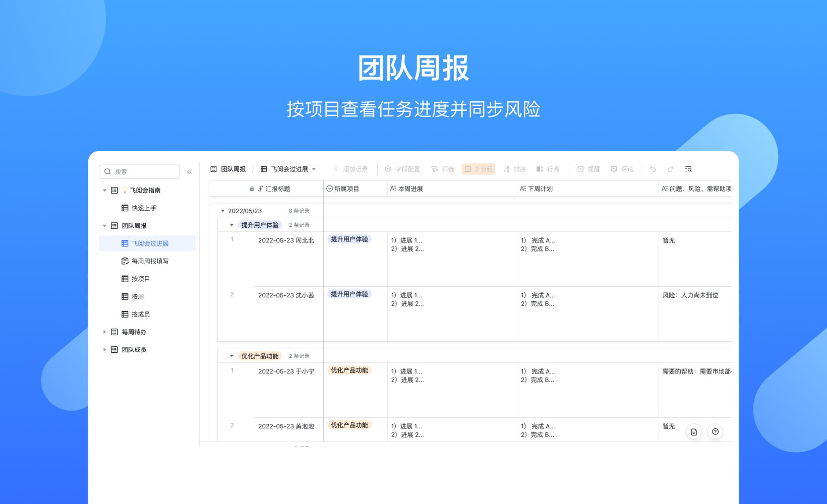Click the 需要的帮助：需要市场部 cell
827x504 pixels.
click(x=695, y=390)
